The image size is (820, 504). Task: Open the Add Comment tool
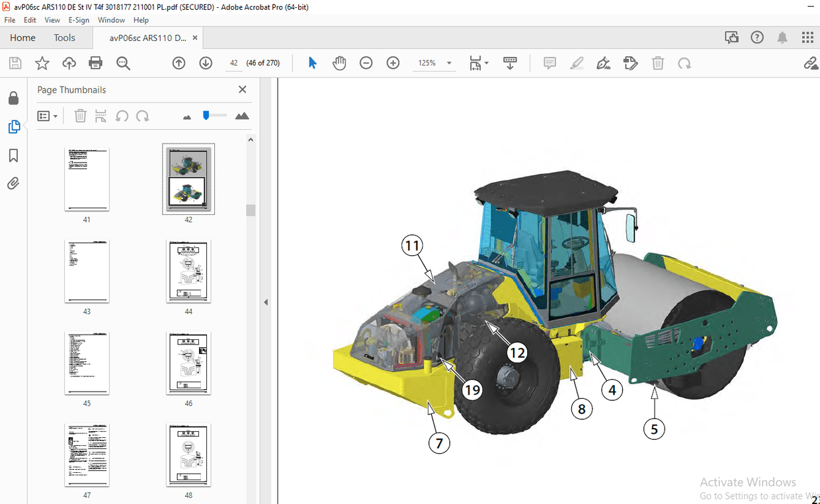tap(550, 63)
